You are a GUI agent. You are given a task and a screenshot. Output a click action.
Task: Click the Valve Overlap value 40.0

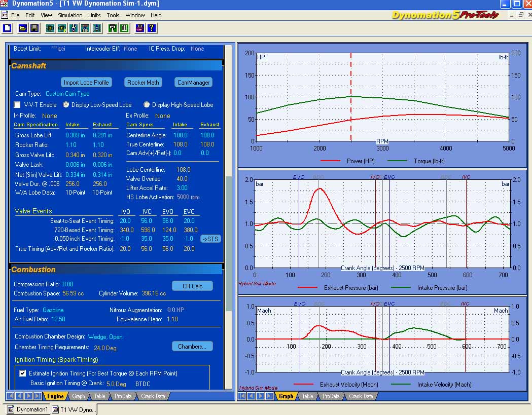[x=182, y=179]
